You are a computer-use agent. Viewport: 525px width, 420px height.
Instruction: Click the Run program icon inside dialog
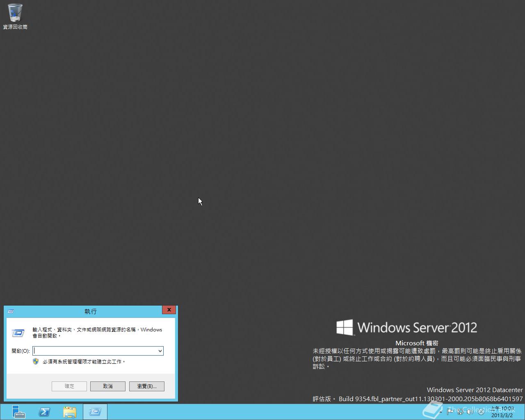[x=18, y=333]
